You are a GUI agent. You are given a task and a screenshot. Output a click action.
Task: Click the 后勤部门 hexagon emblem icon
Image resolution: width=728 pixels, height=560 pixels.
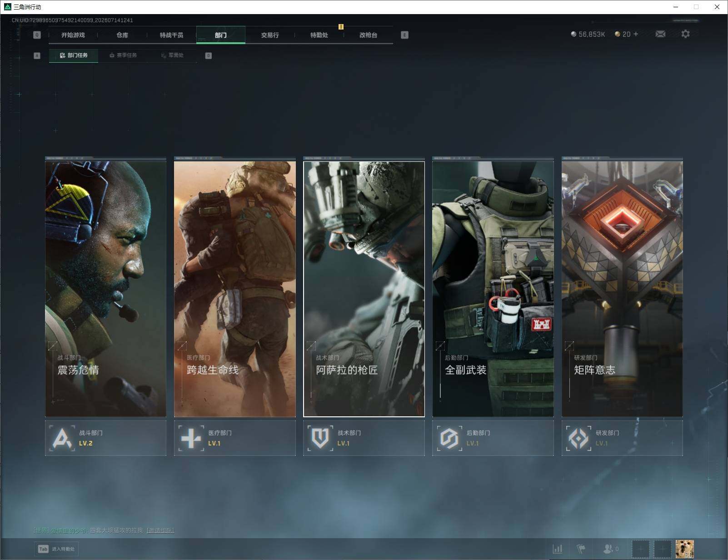tap(449, 438)
